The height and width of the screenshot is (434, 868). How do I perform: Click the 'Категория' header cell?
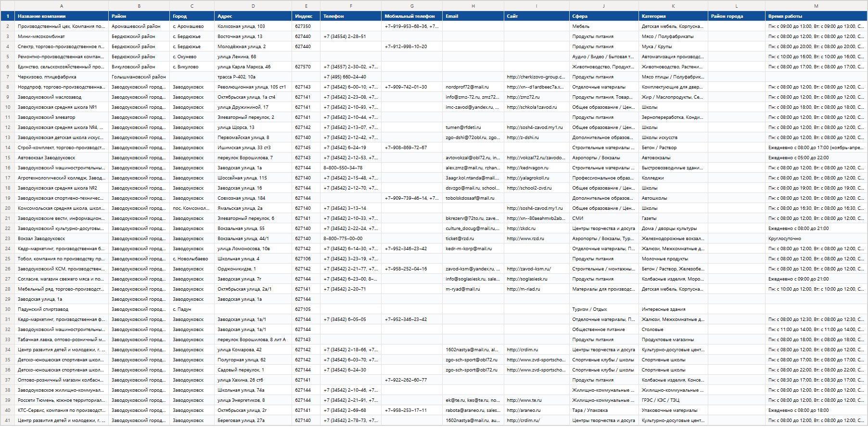(x=673, y=16)
